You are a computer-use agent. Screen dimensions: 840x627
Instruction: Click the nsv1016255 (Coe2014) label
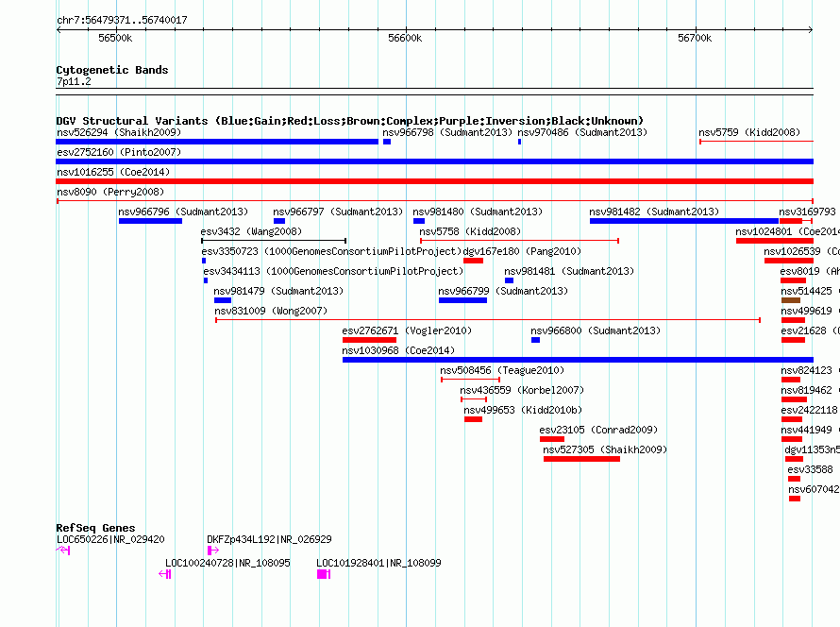point(113,172)
